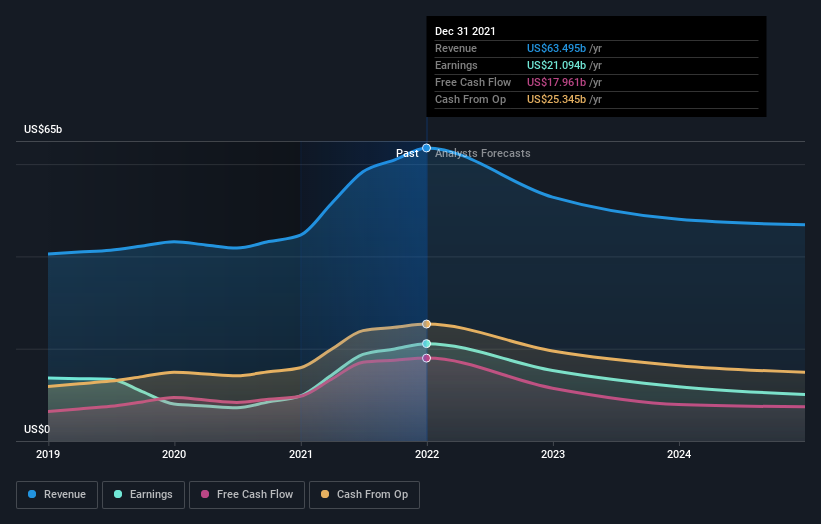Click the Revenue row label in tooltip
The image size is (821, 524).
(456, 48)
